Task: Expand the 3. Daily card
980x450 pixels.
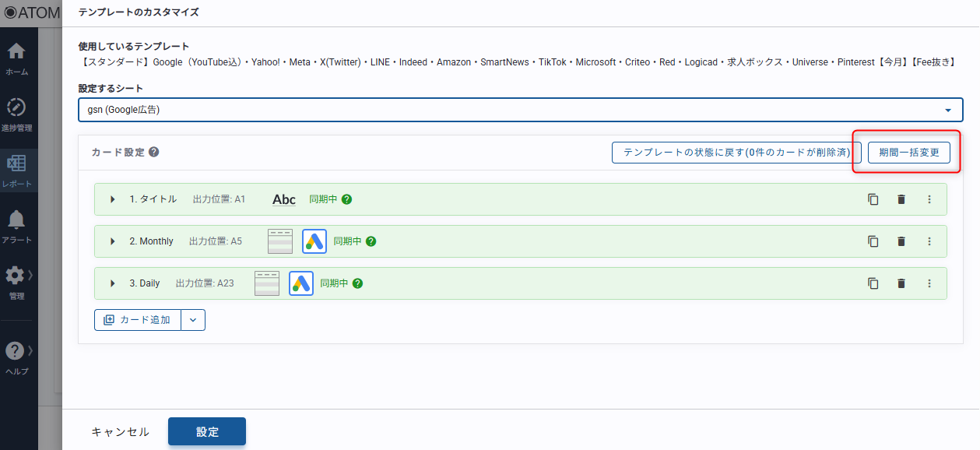Action: click(x=113, y=283)
